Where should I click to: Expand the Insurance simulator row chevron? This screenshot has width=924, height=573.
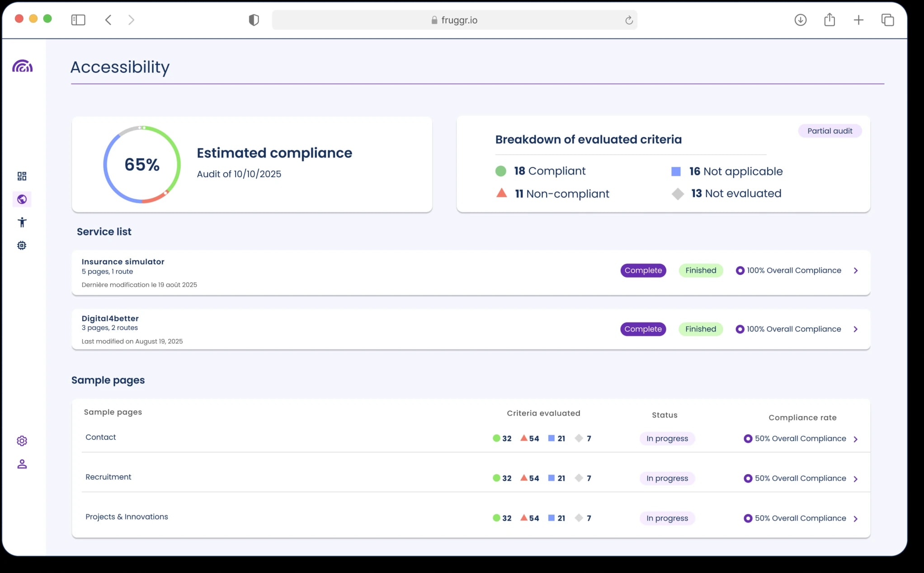point(856,271)
